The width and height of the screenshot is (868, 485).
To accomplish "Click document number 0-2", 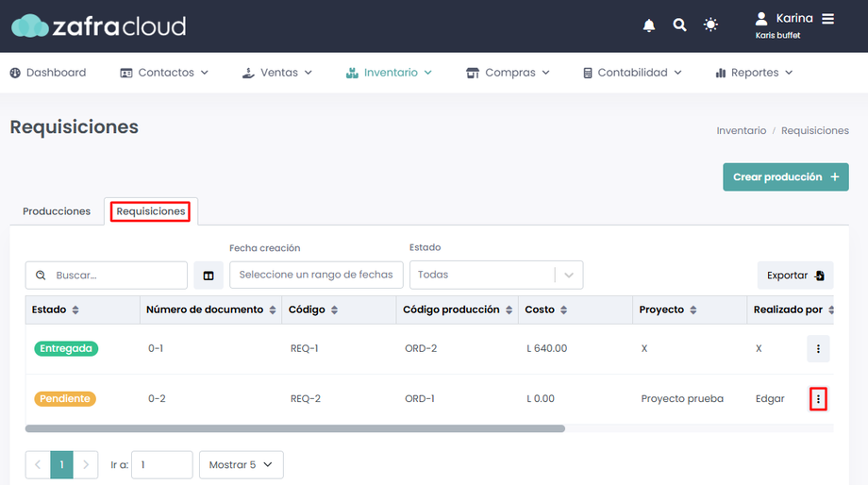I will coord(157,398).
